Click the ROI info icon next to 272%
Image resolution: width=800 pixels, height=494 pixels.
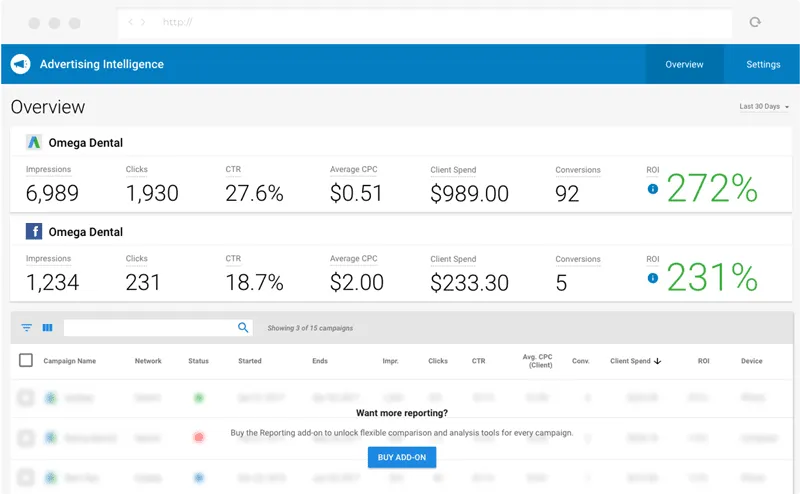[x=653, y=188]
